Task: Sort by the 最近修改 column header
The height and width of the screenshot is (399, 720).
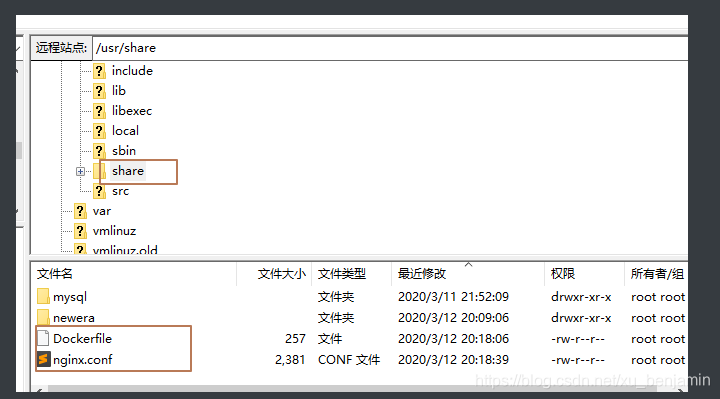Action: tap(468, 274)
